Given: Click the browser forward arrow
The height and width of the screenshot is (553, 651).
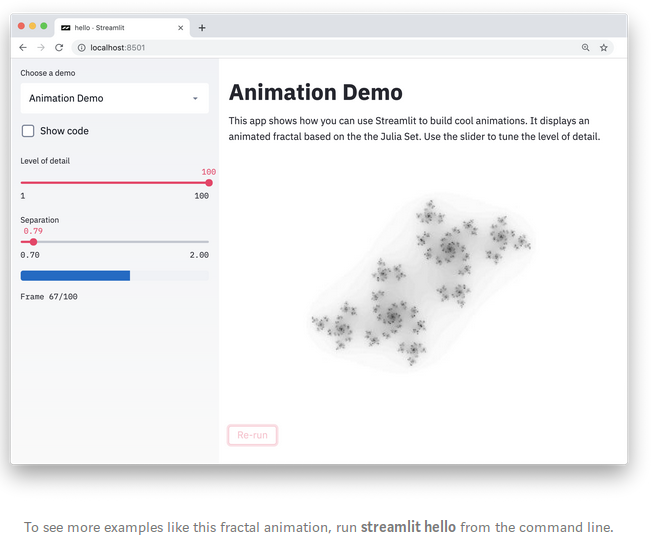Looking at the screenshot, I should (x=41, y=48).
